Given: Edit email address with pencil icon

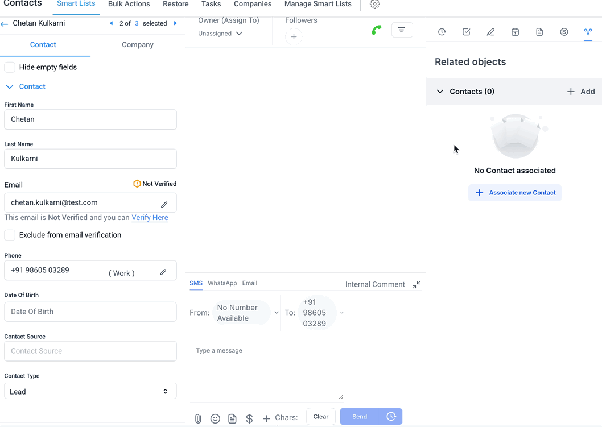Looking at the screenshot, I should (x=164, y=204).
